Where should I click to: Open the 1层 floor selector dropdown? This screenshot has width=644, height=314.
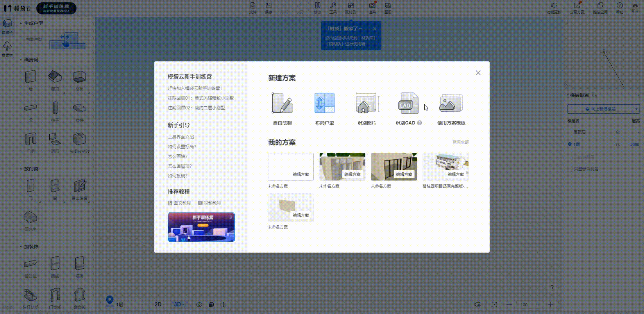(x=129, y=305)
